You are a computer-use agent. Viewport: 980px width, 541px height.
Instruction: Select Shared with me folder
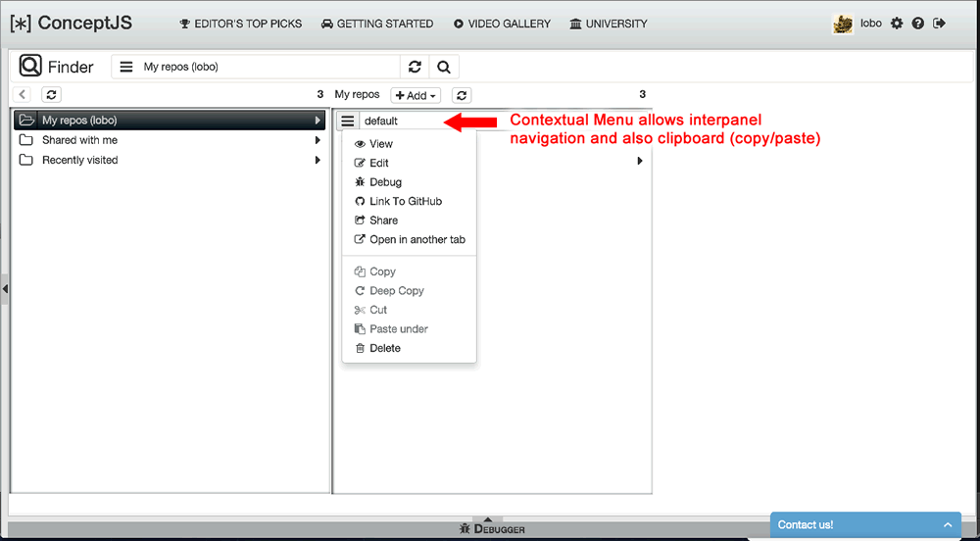point(169,140)
